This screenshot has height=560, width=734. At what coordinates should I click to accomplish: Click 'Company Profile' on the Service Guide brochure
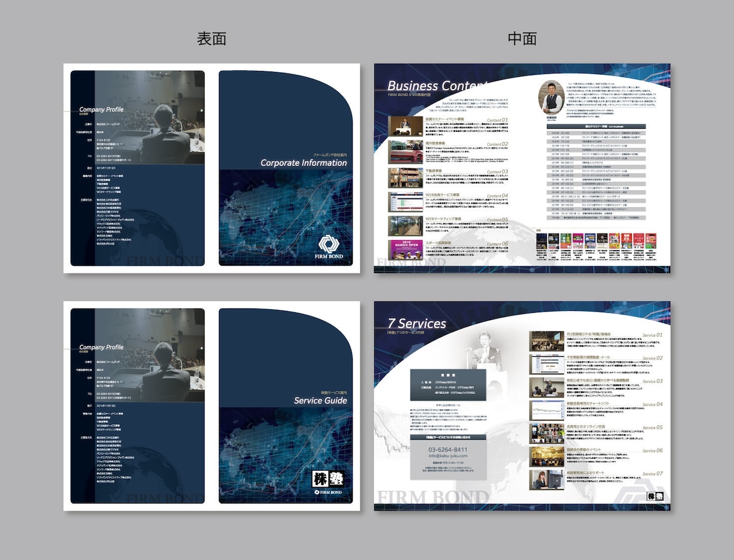pyautogui.click(x=101, y=347)
